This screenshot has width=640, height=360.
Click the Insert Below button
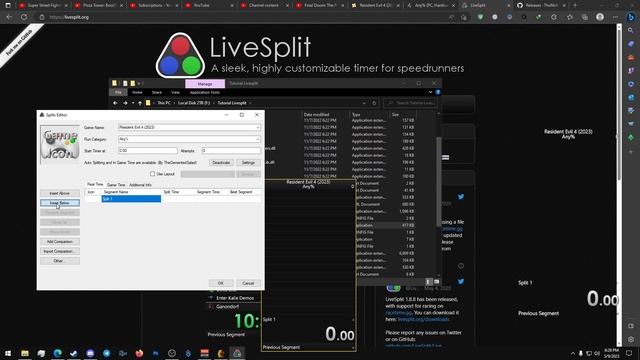tap(60, 203)
